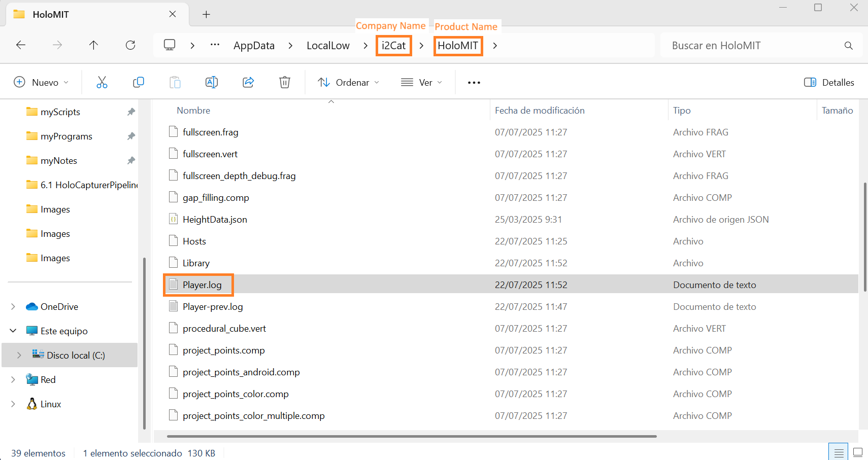868x460 pixels.
Task: Click the Share icon in toolbar
Action: (x=248, y=82)
